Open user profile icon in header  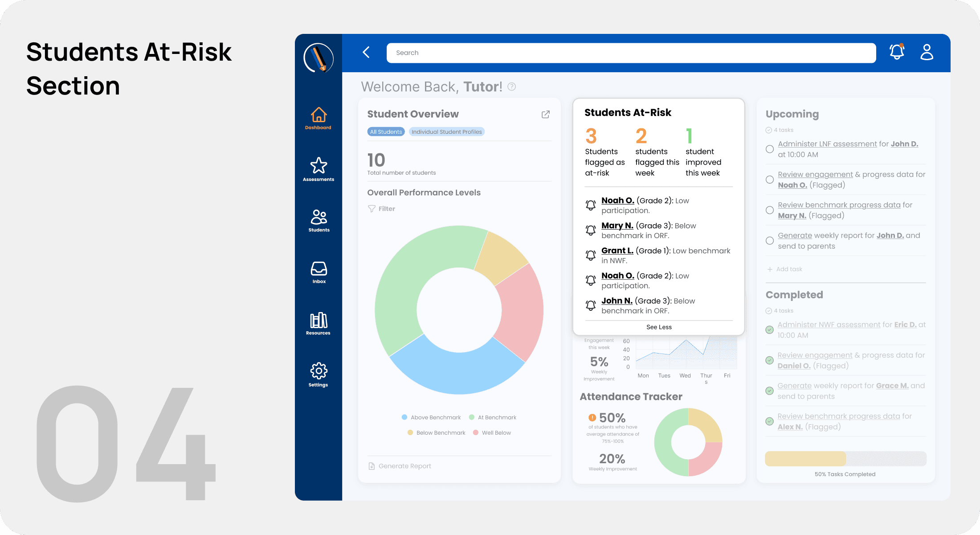927,52
